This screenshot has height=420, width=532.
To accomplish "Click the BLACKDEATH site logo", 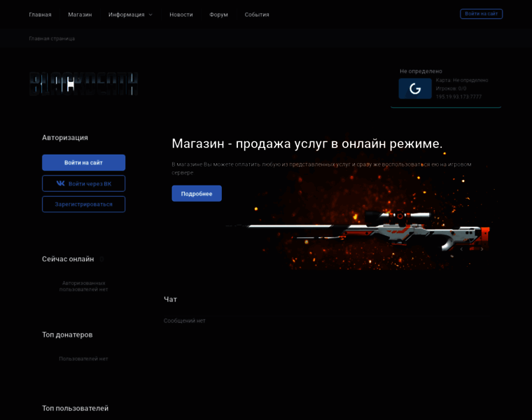I will pos(83,83).
